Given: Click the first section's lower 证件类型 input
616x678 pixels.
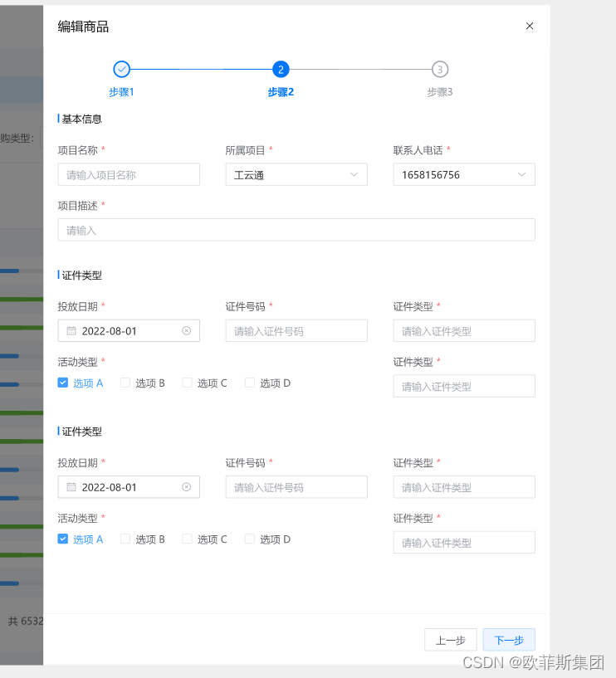Looking at the screenshot, I should coord(464,386).
